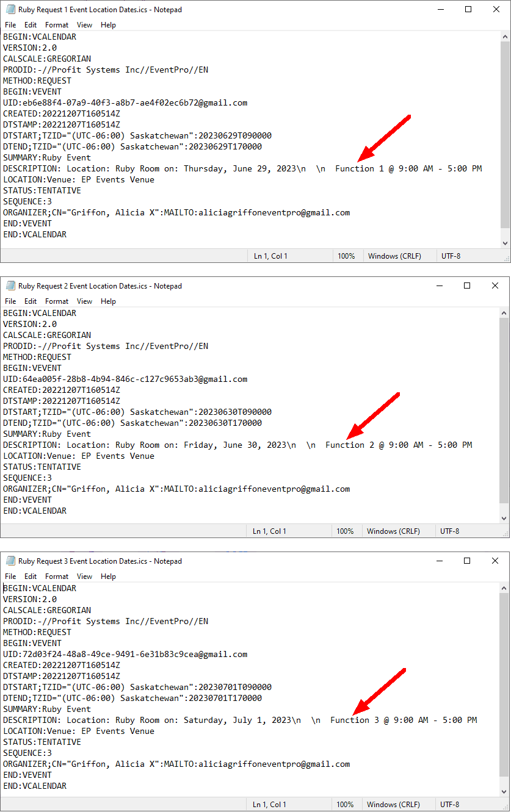Click 'UTF-8' in Ruby Request 1 status bar
The image size is (511, 812).
pyautogui.click(x=451, y=256)
